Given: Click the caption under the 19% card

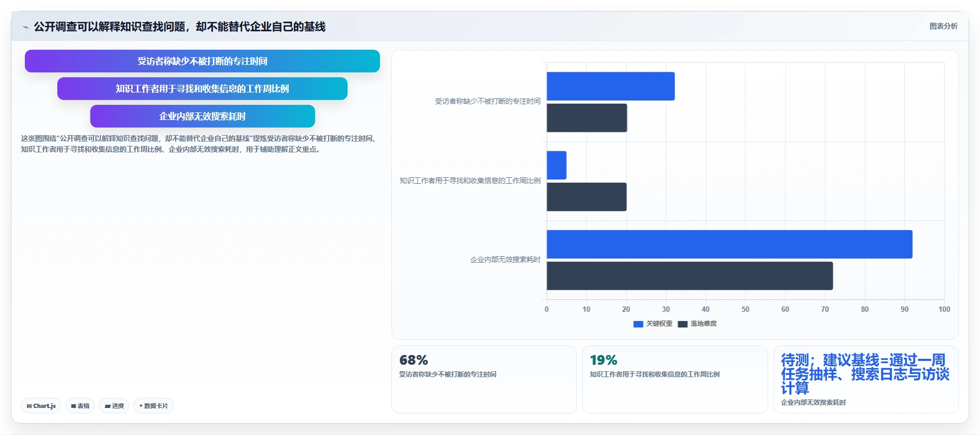Looking at the screenshot, I should click(655, 374).
